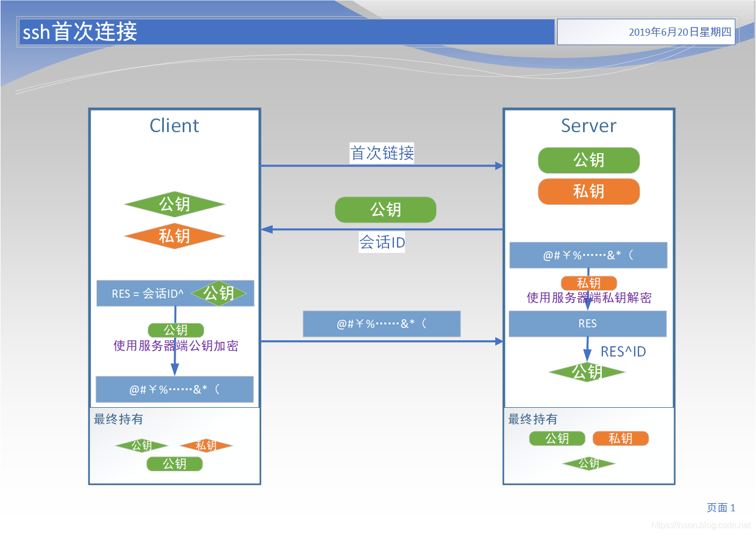
Task: Click the page number "页面 1"
Action: (x=721, y=507)
